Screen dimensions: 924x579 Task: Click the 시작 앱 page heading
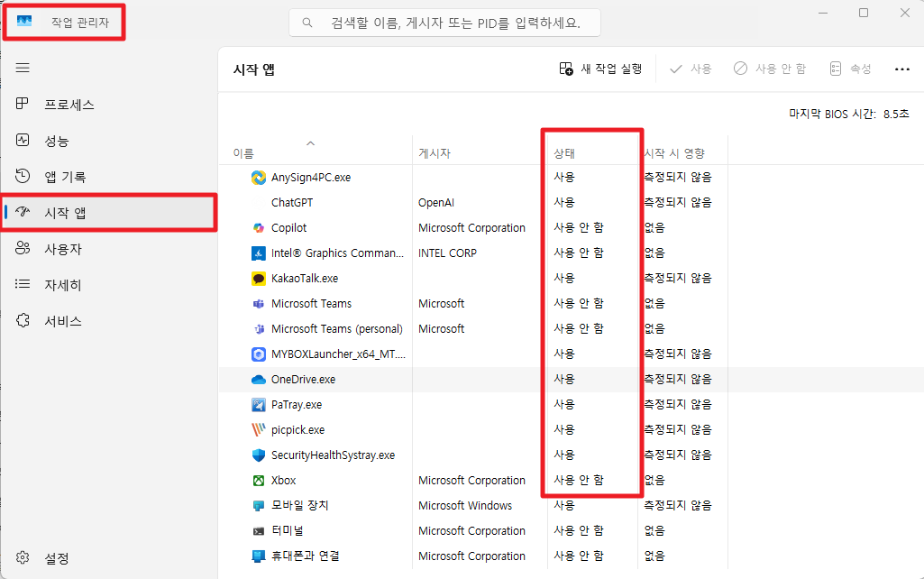coord(254,69)
